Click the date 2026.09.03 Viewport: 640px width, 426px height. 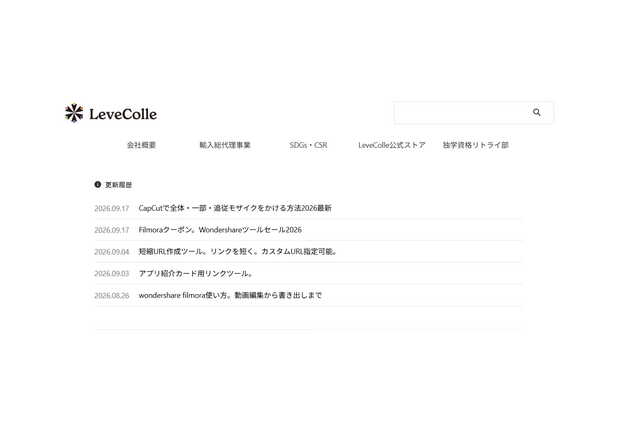[x=112, y=273]
